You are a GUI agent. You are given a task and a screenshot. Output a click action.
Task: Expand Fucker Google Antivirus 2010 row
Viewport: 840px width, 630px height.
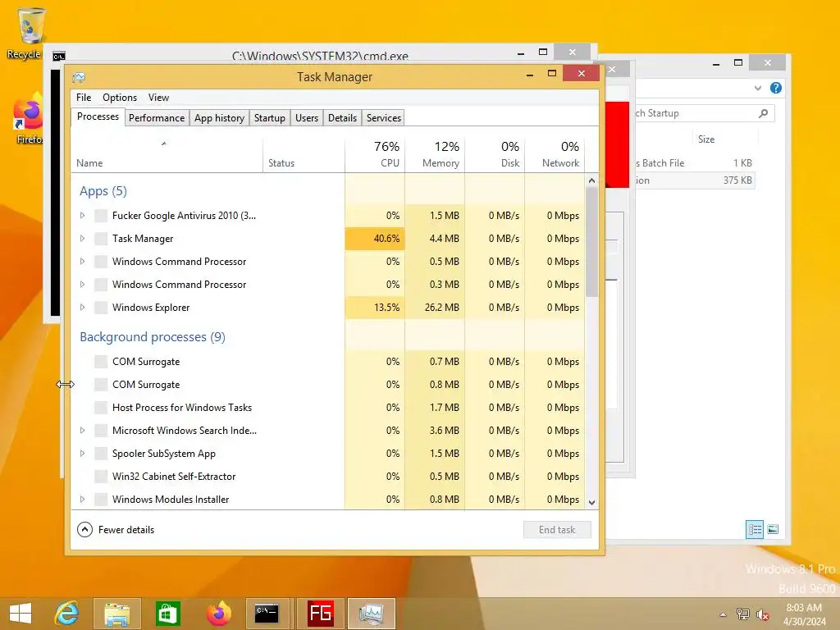pyautogui.click(x=82, y=216)
